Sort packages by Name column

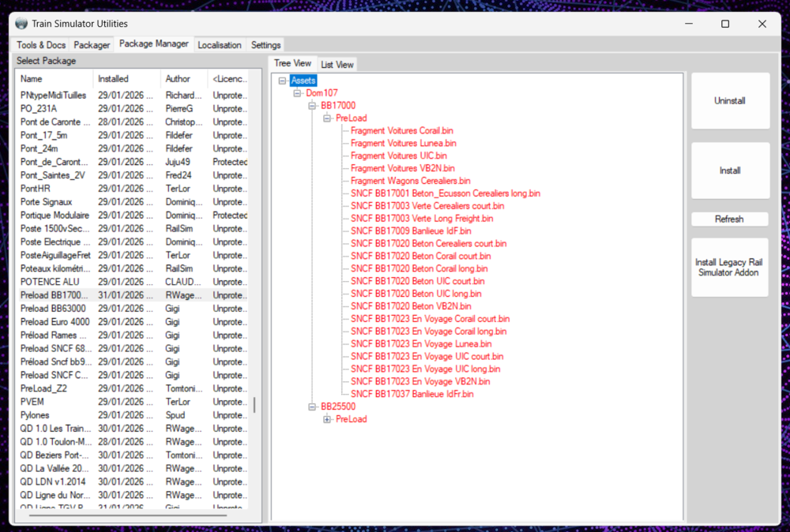tap(55, 78)
